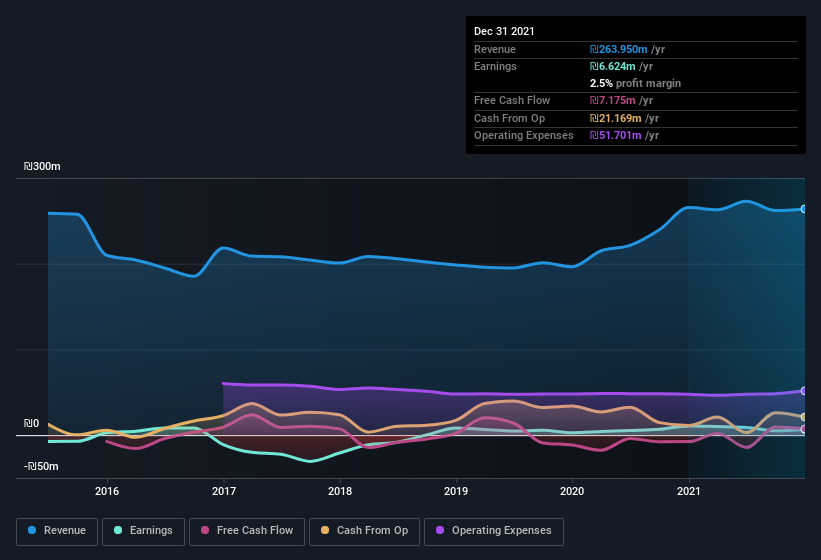Click the ₪7.175m free cash flow value
Viewport: 821px width, 560px height.
tap(613, 100)
